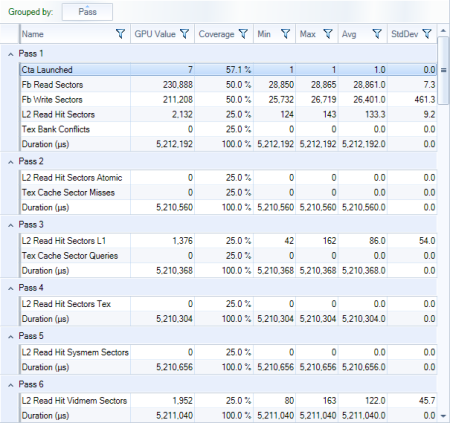Select the Cta Launched row
The image size is (450, 423).
click(x=228, y=70)
